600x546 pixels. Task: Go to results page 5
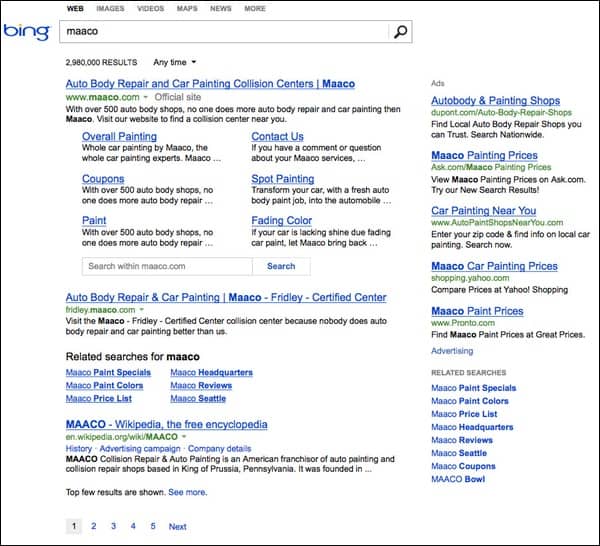click(153, 526)
